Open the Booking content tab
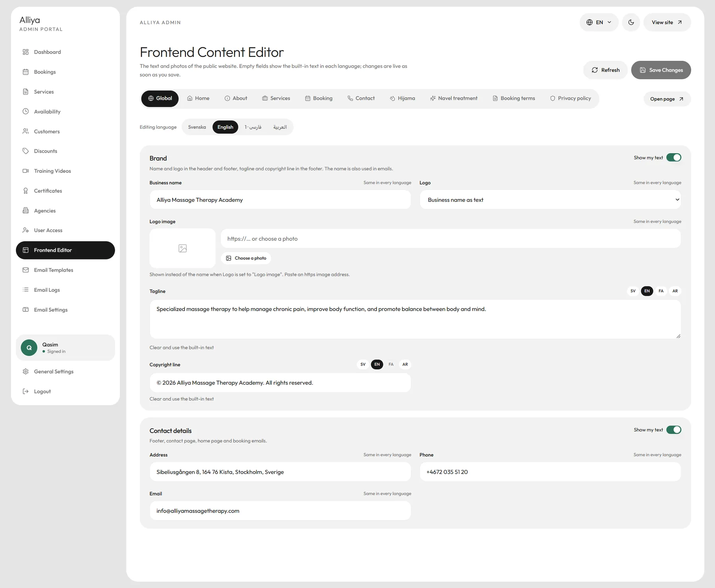715x588 pixels. click(x=319, y=99)
